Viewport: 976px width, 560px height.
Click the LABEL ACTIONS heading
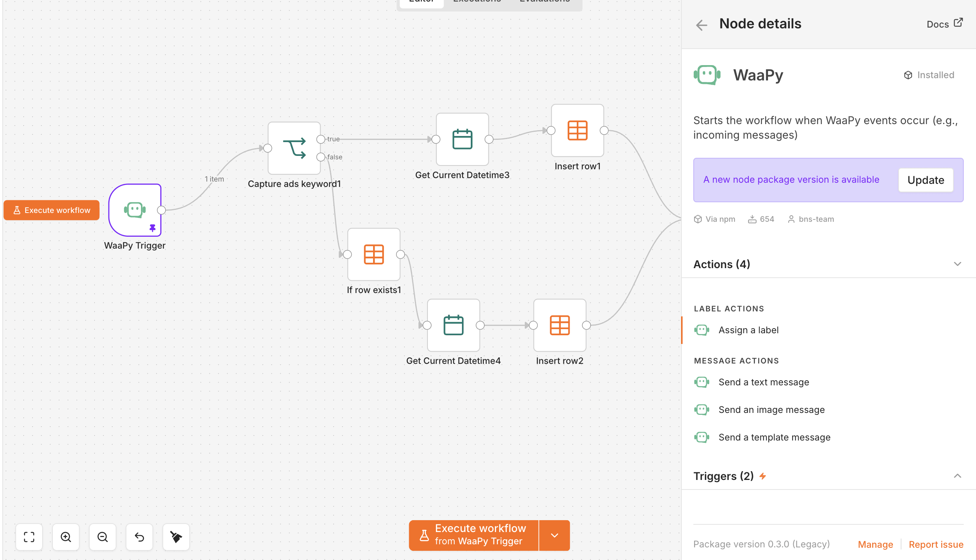729,309
